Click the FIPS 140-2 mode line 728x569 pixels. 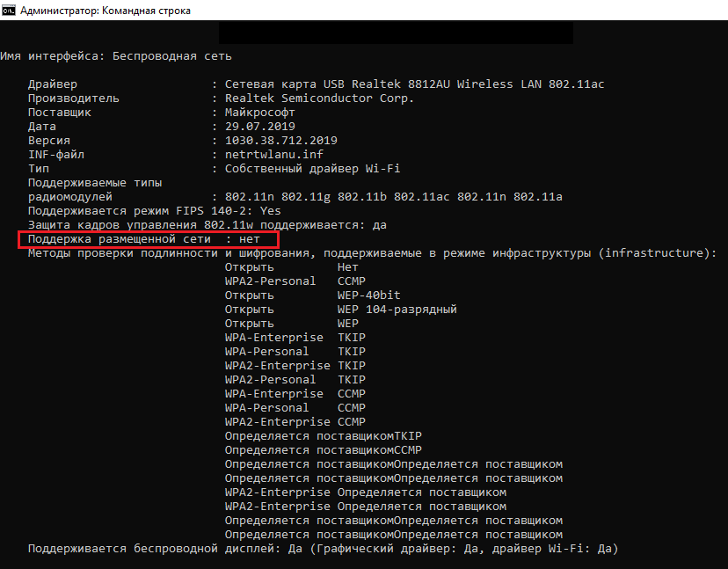tap(155, 211)
